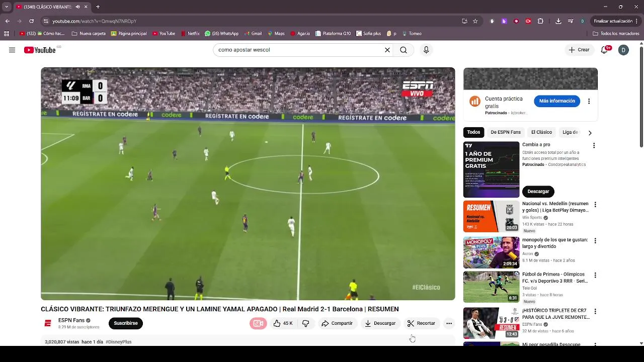Install app icon in address bar
Image resolution: width=644 pixels, height=362 pixels.
(x=464, y=21)
